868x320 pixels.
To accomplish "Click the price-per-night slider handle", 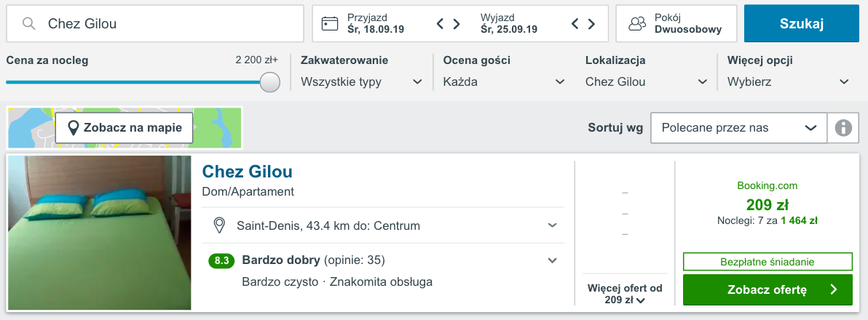I will pyautogui.click(x=270, y=82).
